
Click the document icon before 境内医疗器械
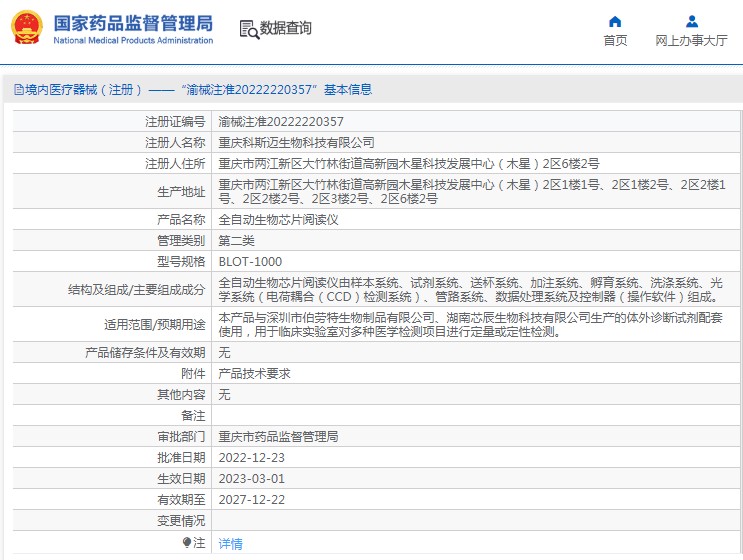coord(18,90)
